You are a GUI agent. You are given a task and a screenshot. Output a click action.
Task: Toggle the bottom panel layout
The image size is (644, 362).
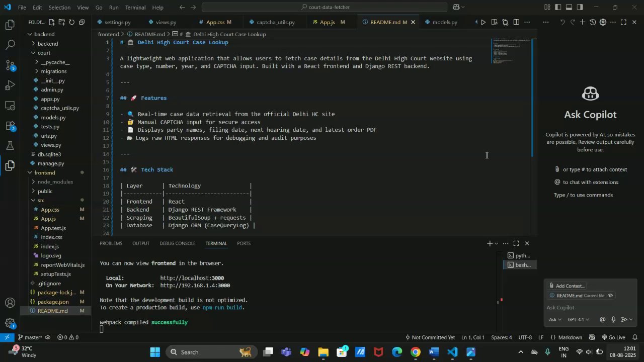point(569,8)
